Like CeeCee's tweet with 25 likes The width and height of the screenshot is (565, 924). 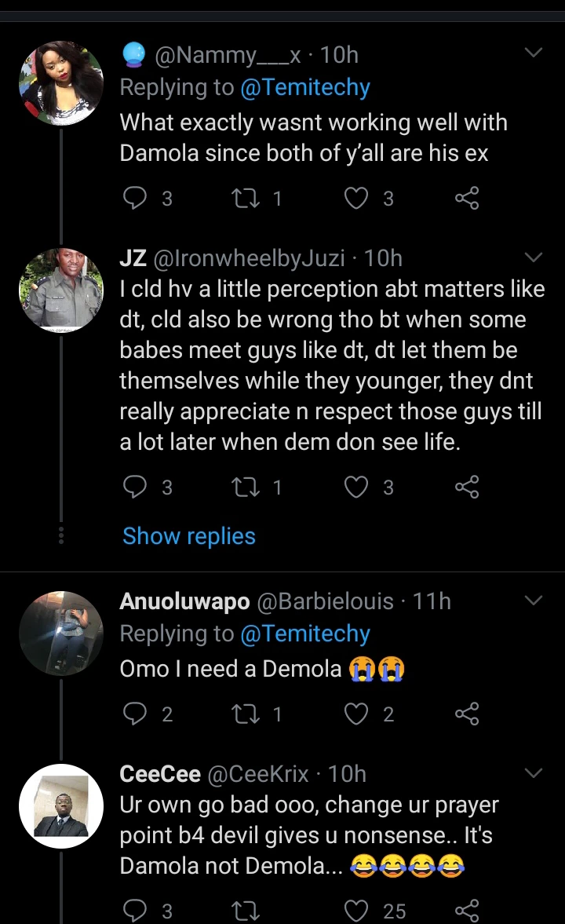pyautogui.click(x=357, y=910)
